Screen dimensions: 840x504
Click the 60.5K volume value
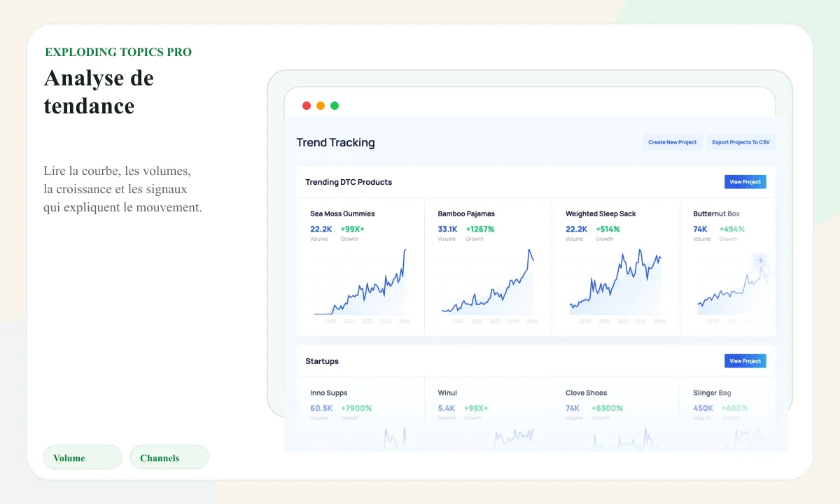click(321, 408)
